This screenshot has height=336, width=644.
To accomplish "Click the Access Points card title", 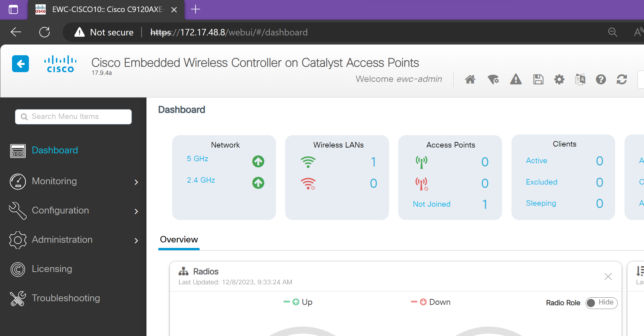I will click(x=450, y=145).
